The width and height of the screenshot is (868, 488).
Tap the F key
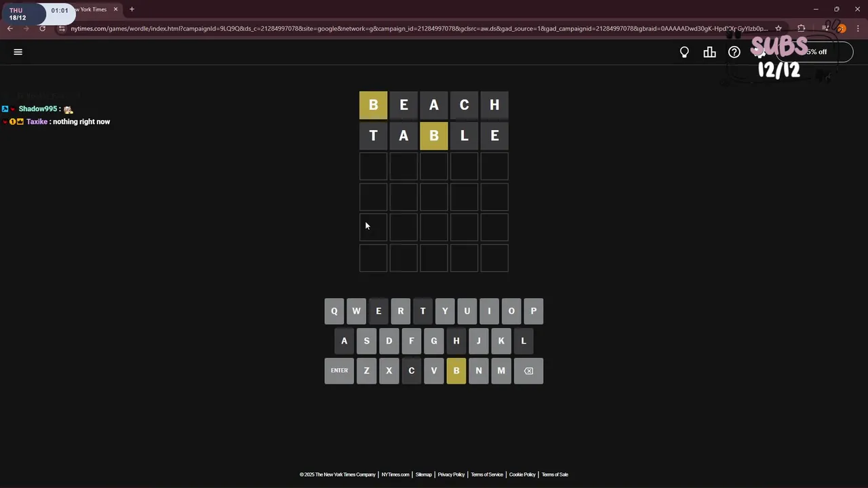tap(412, 341)
